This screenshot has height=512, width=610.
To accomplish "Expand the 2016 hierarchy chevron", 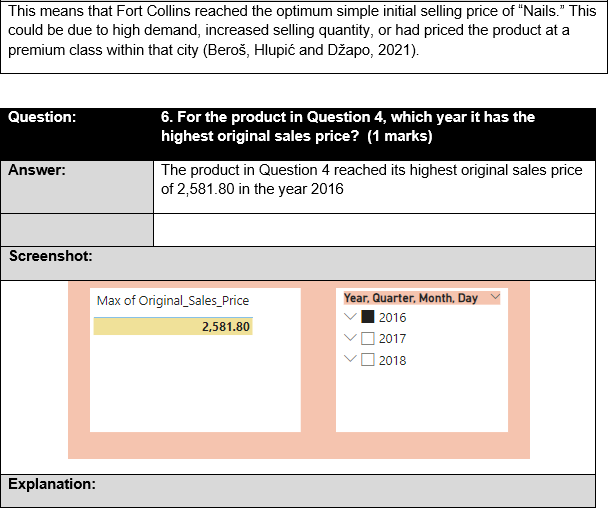I will (350, 318).
